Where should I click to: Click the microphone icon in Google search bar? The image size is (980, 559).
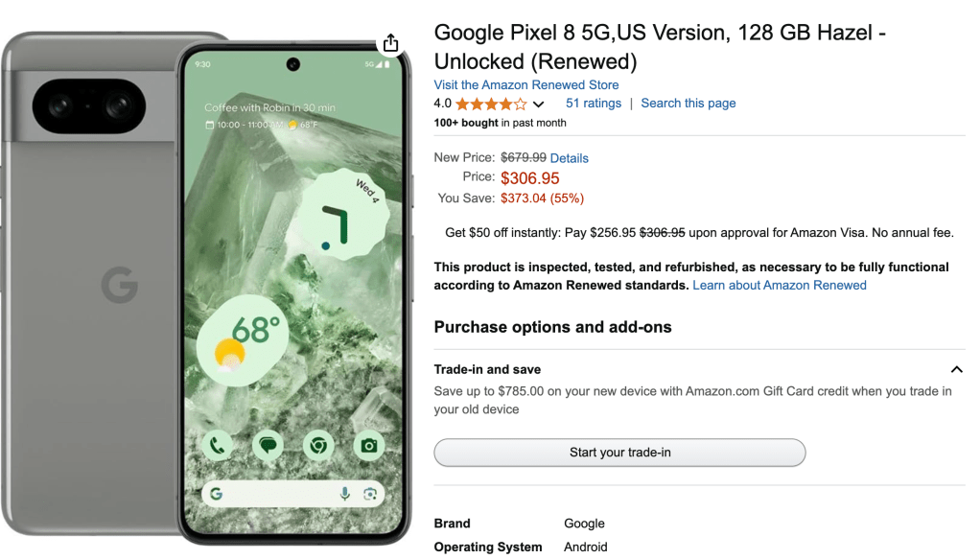[345, 494]
